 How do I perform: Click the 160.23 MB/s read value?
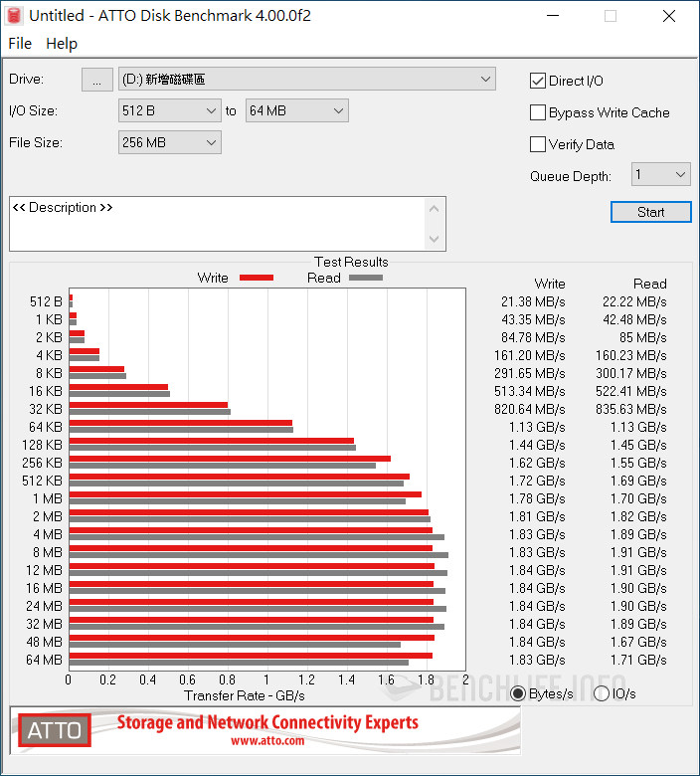(630, 355)
